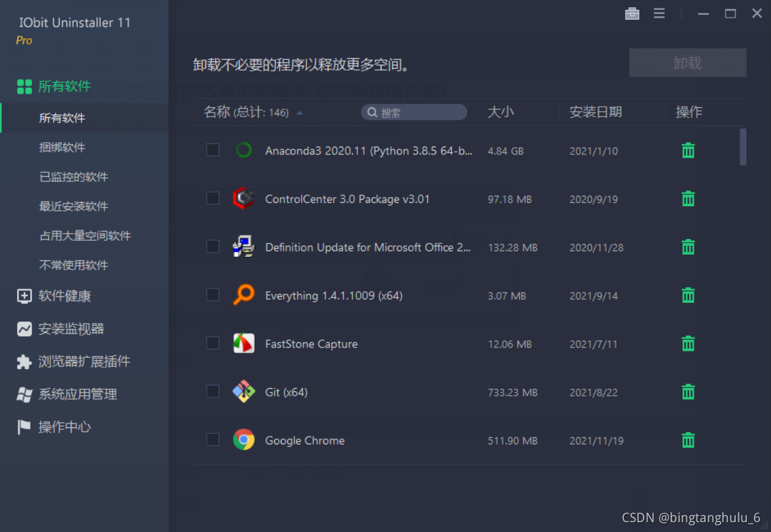Click the 浏览器扩展插件 puzzle icon

[x=24, y=362]
